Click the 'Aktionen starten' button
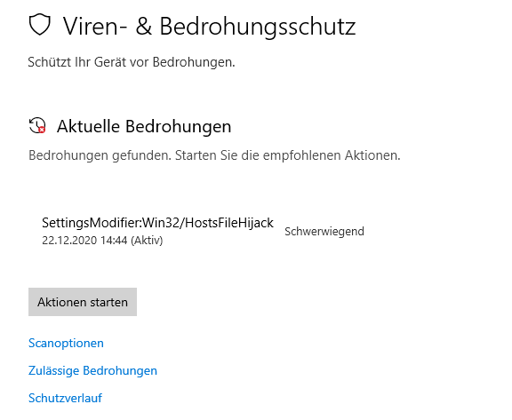Viewport: 512px width, 420px height. [x=83, y=302]
